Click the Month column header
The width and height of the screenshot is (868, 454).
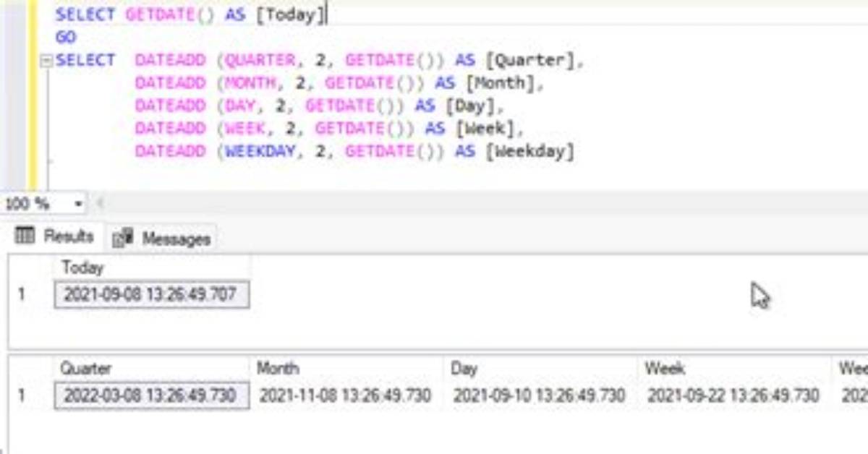pos(346,369)
